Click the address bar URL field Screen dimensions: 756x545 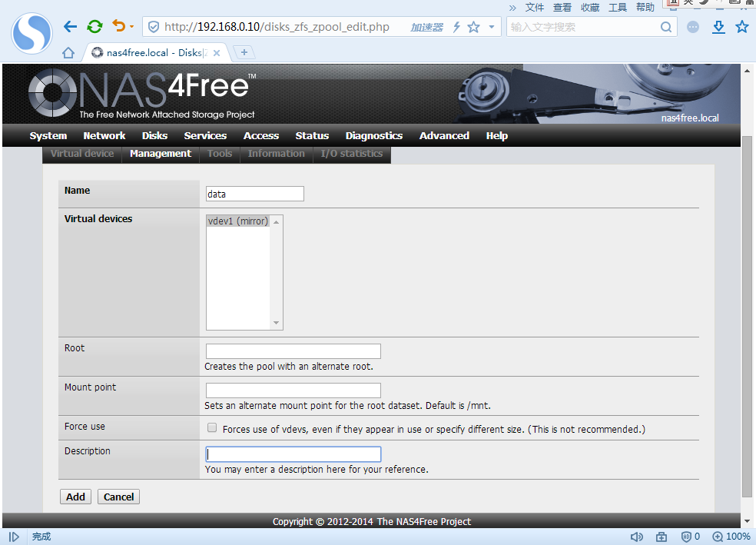[277, 27]
